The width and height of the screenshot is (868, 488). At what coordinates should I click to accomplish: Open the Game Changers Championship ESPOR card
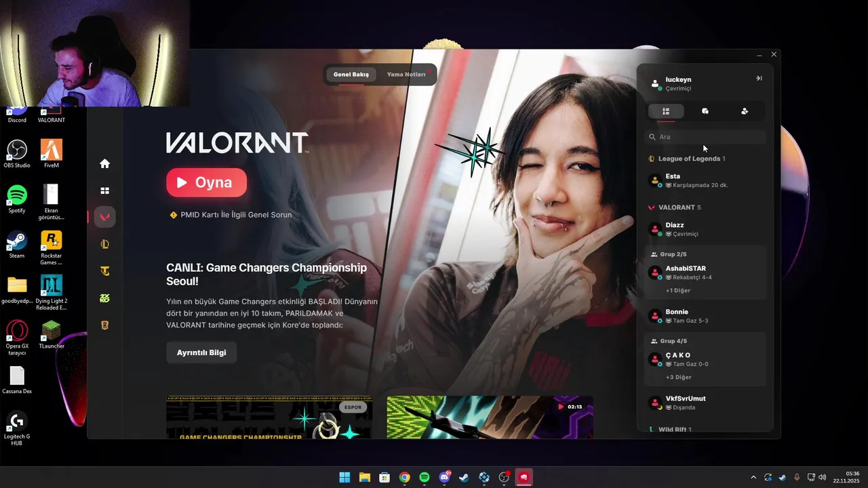269,418
